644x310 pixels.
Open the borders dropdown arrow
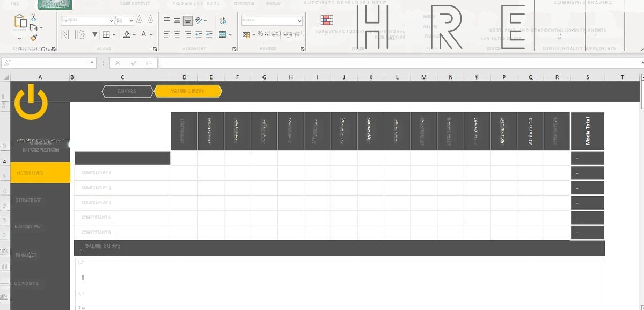point(114,35)
